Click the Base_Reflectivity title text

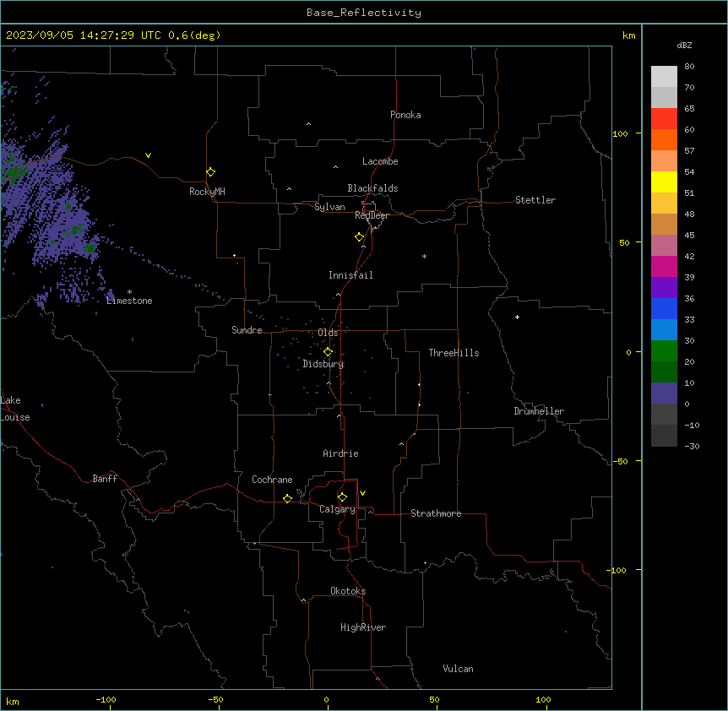(364, 13)
